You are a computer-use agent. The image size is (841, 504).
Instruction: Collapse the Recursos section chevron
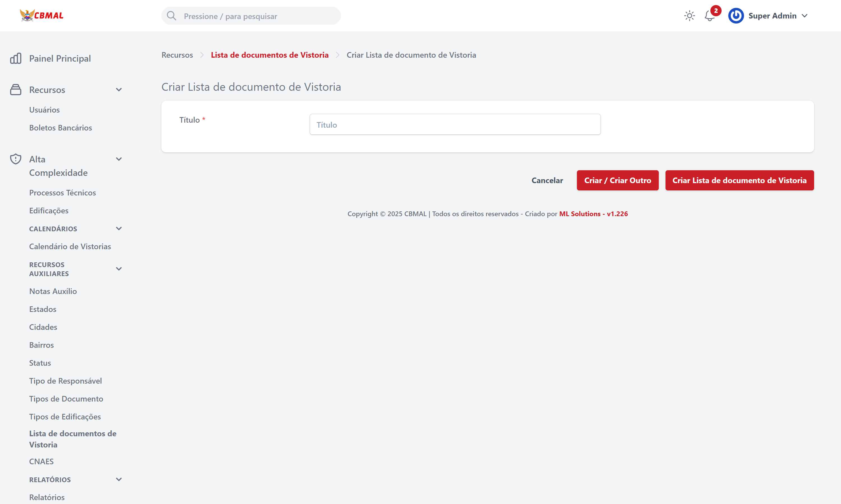point(119,89)
